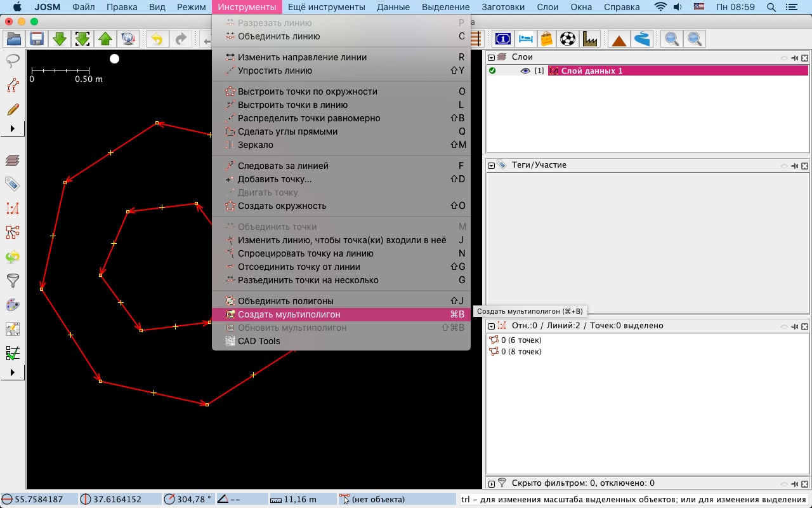Screen dimensions: 812x508
Task: Expand hidden edit tools arrow below pencil
Action: click(13, 129)
